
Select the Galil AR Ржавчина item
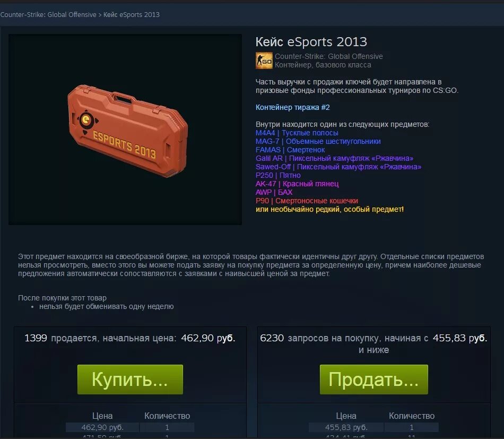pyautogui.click(x=334, y=158)
